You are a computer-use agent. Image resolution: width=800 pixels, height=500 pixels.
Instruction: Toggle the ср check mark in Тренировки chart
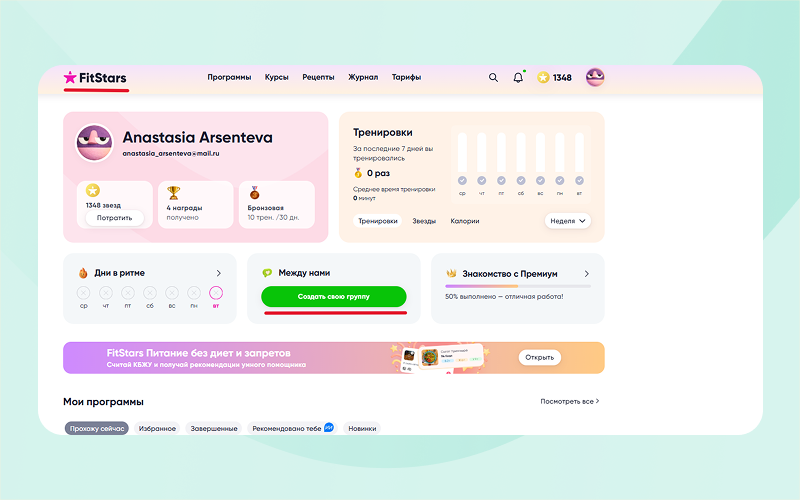462,181
